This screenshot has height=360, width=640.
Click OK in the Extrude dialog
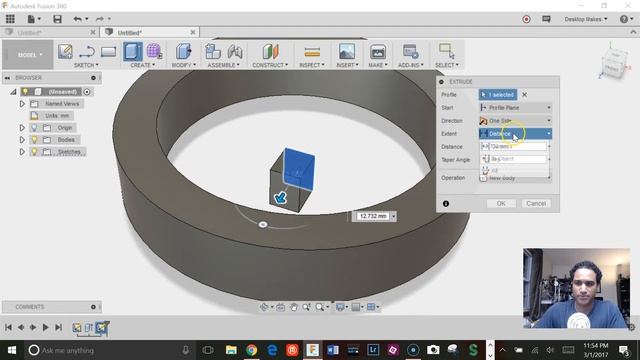tap(501, 203)
